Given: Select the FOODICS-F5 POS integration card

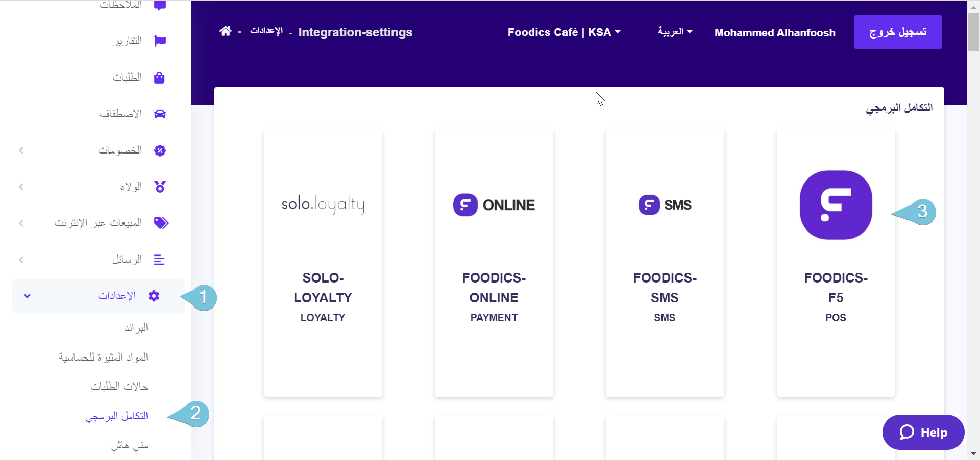Looking at the screenshot, I should [x=836, y=263].
